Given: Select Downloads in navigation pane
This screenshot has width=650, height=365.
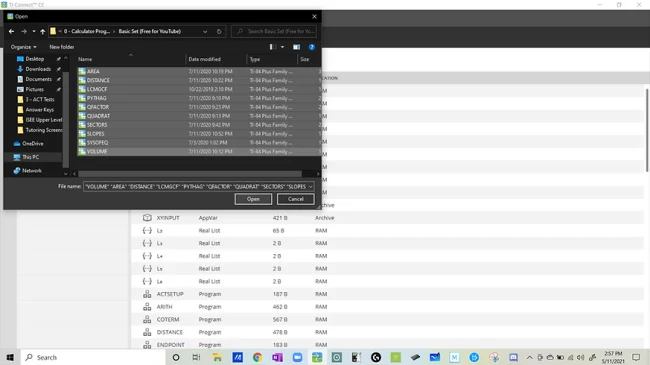Looking at the screenshot, I should click(38, 69).
